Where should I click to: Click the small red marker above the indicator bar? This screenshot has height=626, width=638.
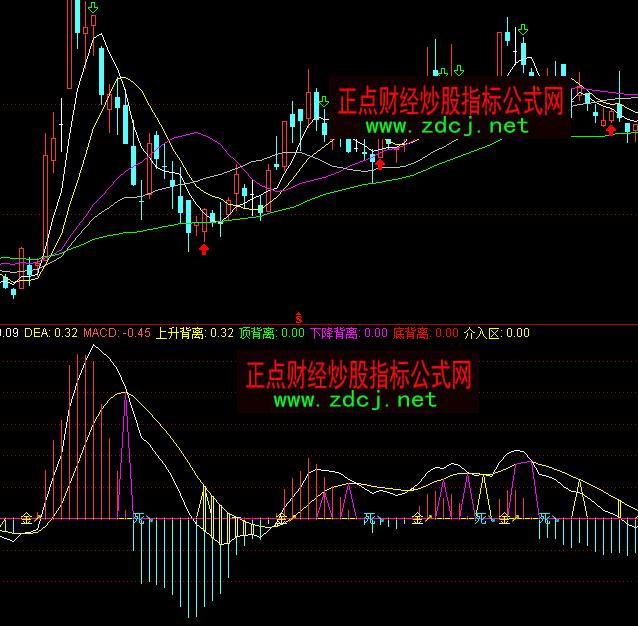297,316
